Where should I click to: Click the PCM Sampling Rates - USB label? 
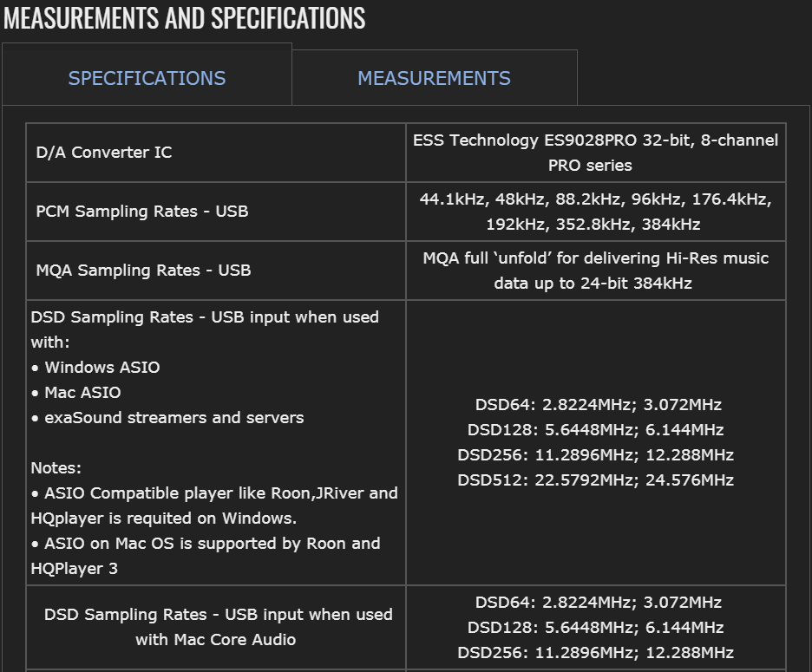(142, 212)
